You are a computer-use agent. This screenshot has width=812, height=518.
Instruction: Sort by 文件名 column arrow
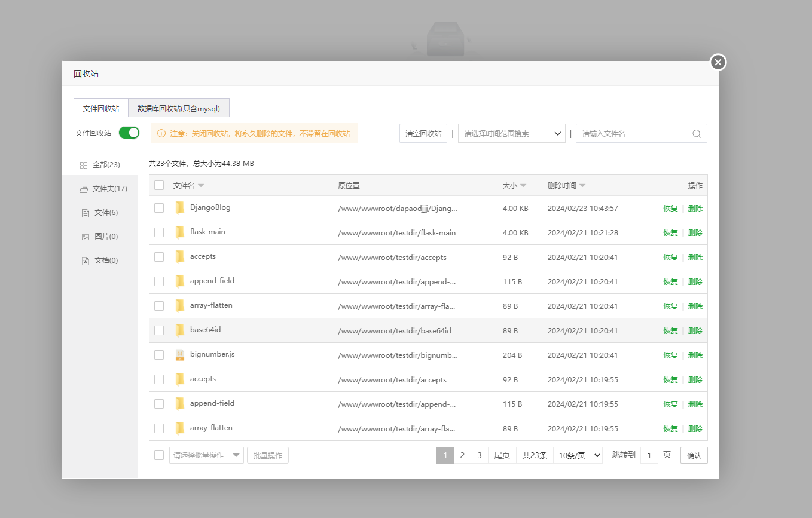(201, 186)
